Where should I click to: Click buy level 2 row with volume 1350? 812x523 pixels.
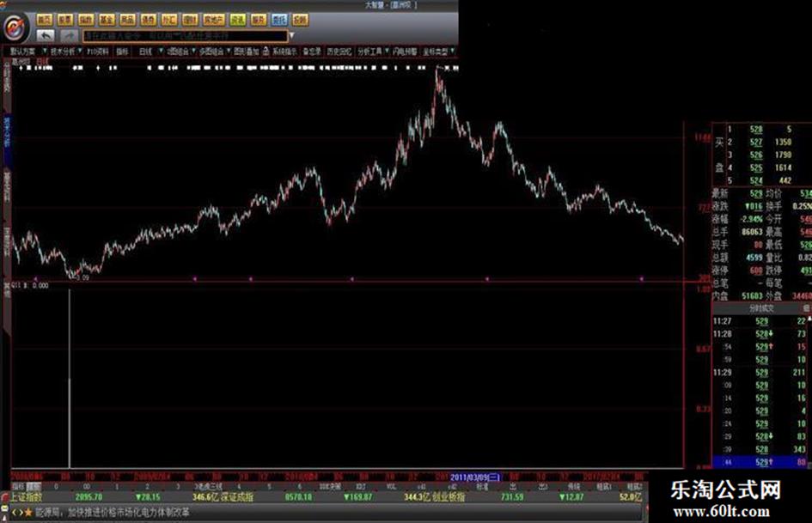point(762,142)
